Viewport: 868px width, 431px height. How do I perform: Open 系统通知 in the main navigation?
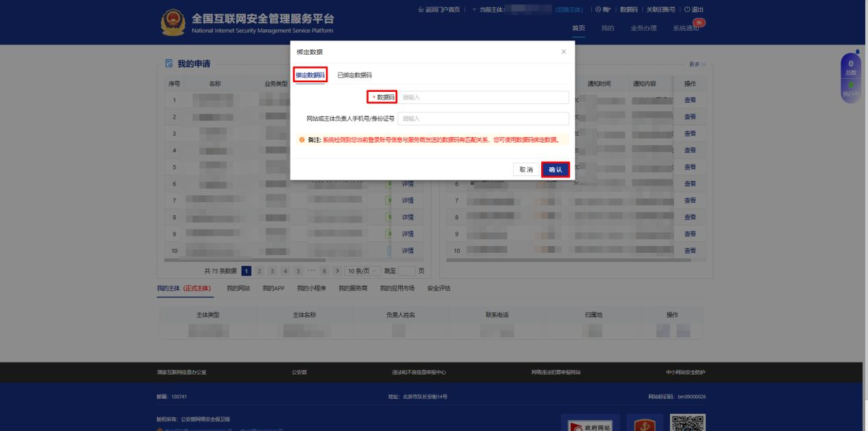point(686,28)
